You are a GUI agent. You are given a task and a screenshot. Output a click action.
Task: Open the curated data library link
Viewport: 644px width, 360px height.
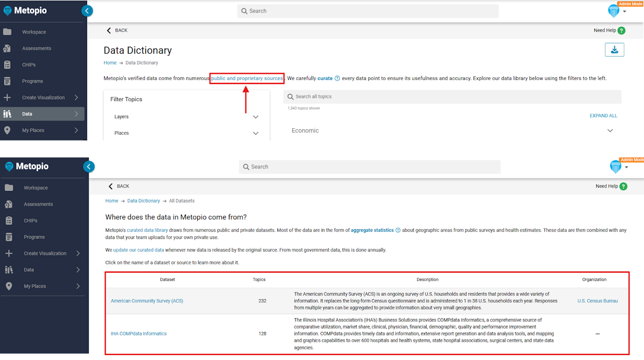(x=147, y=230)
